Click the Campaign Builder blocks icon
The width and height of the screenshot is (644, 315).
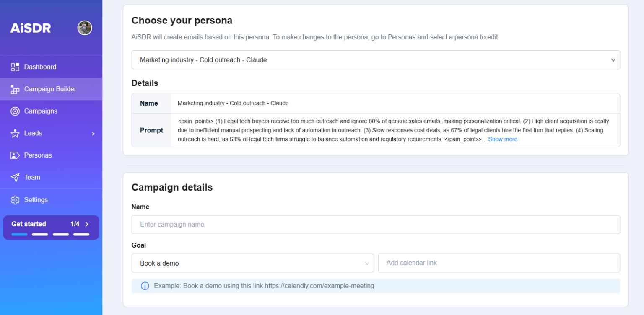[15, 89]
